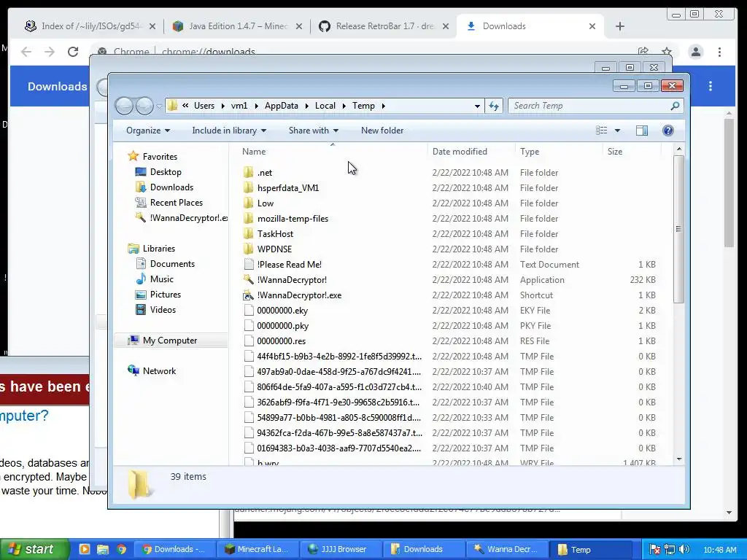Select Pictures library in sidebar
Image resolution: width=747 pixels, height=560 pixels.
[x=165, y=295]
